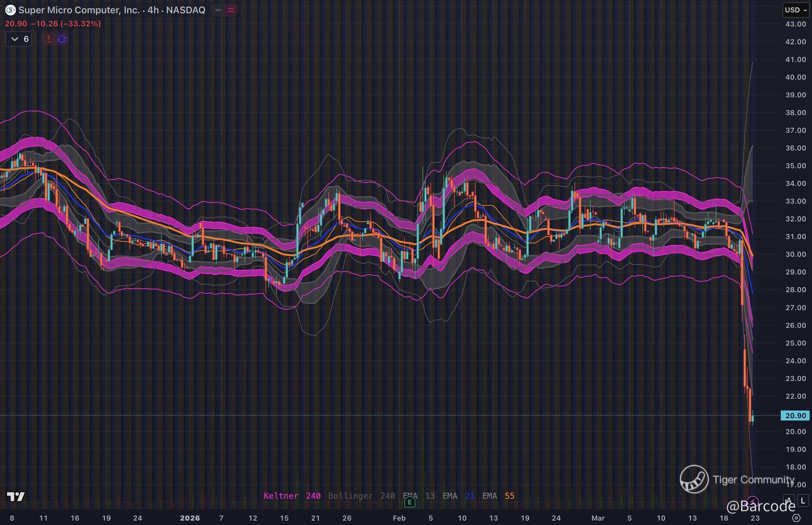
Task: Click the purple lightning flash marker
Action: coord(753,501)
